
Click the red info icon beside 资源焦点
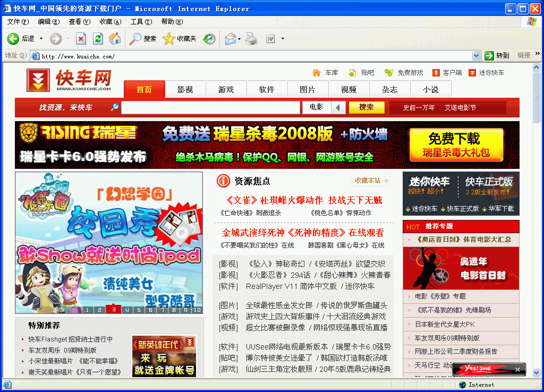pos(223,181)
